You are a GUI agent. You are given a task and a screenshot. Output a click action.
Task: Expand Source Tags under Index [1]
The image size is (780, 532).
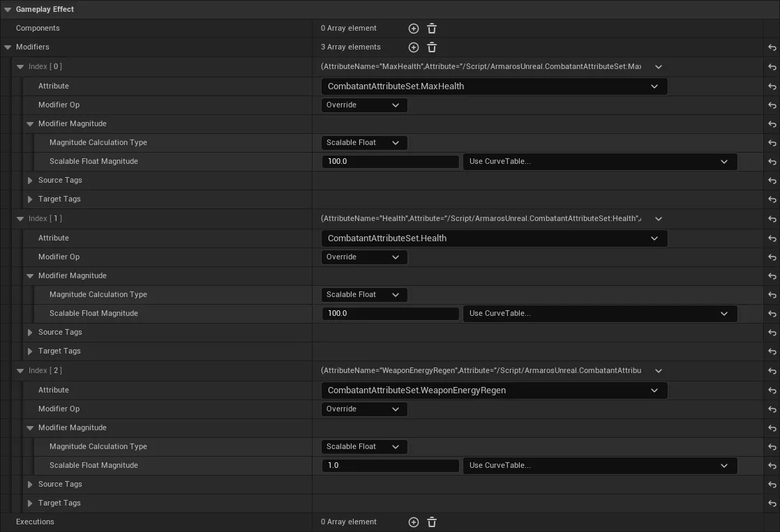30,332
